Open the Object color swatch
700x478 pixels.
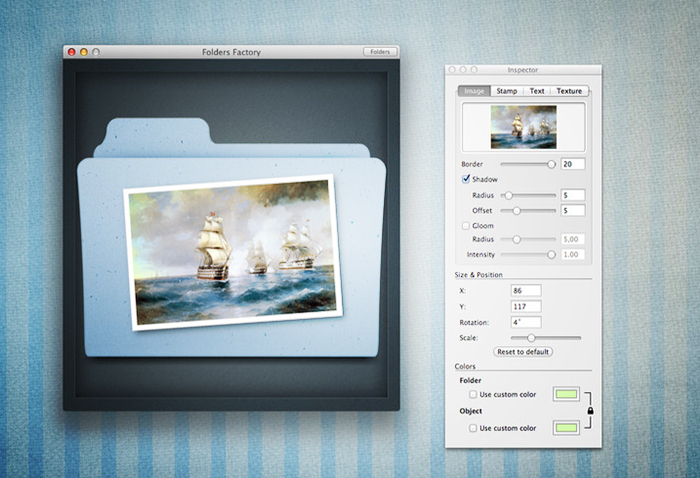click(x=566, y=428)
